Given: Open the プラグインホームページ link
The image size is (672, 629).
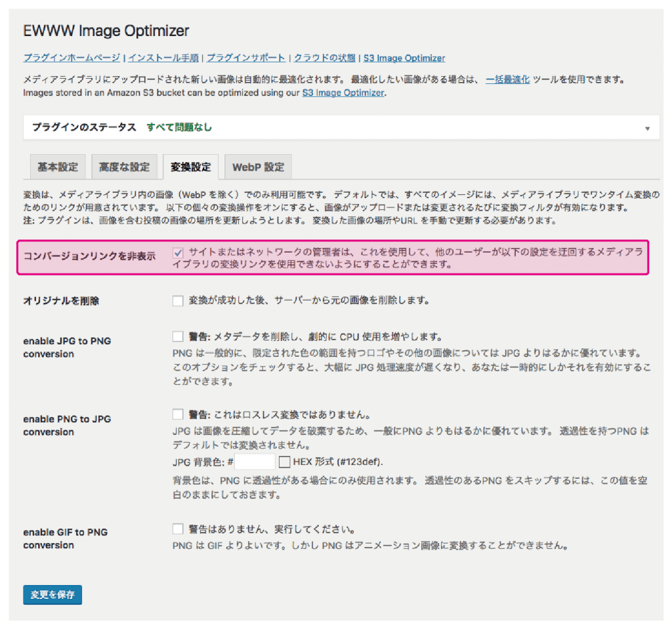Looking at the screenshot, I should (72, 58).
